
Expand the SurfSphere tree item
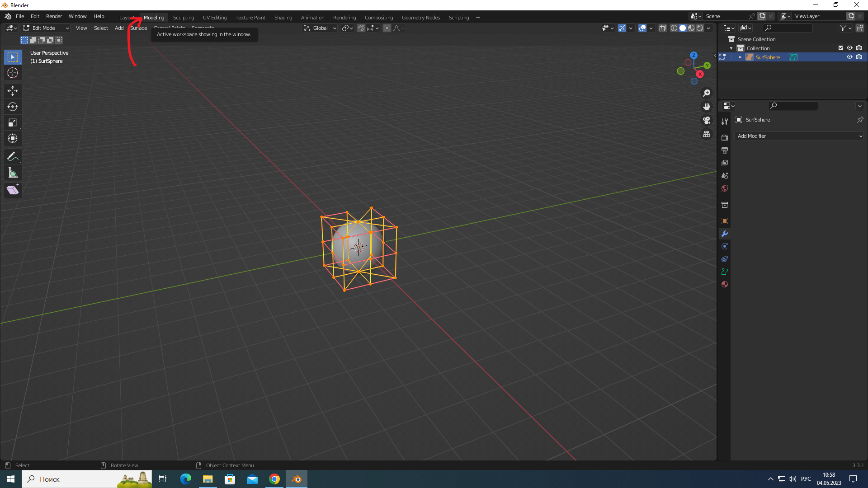(741, 57)
